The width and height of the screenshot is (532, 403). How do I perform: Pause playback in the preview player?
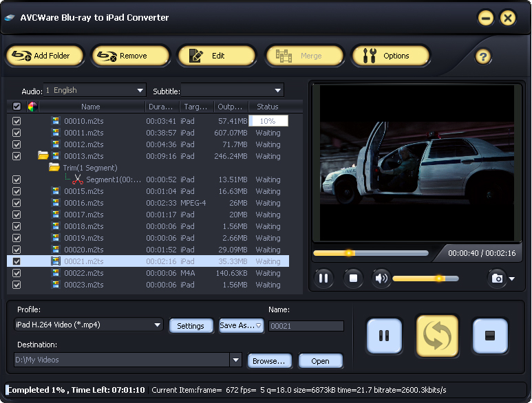323,279
